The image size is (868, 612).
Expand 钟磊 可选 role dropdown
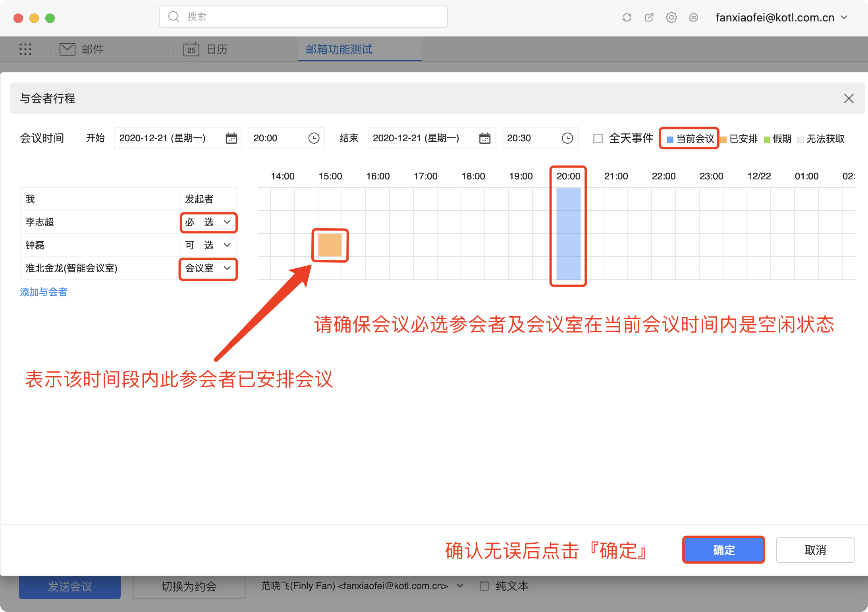click(x=208, y=245)
